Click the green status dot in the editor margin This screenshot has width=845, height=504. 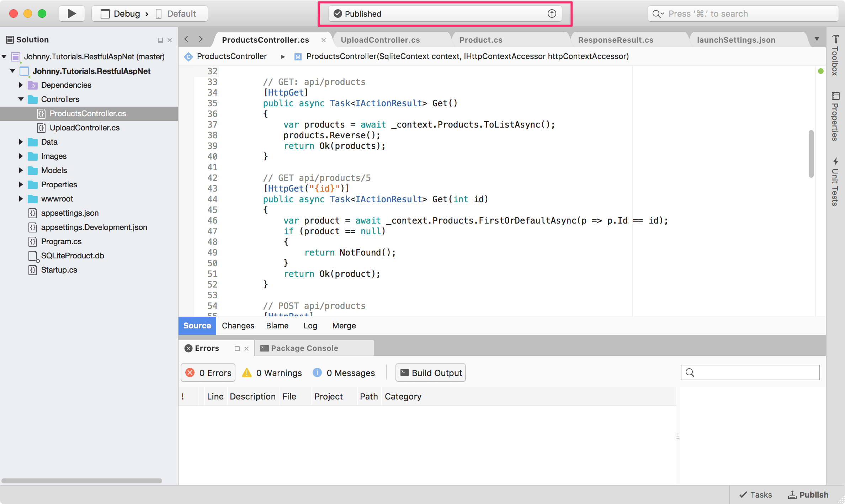(821, 71)
